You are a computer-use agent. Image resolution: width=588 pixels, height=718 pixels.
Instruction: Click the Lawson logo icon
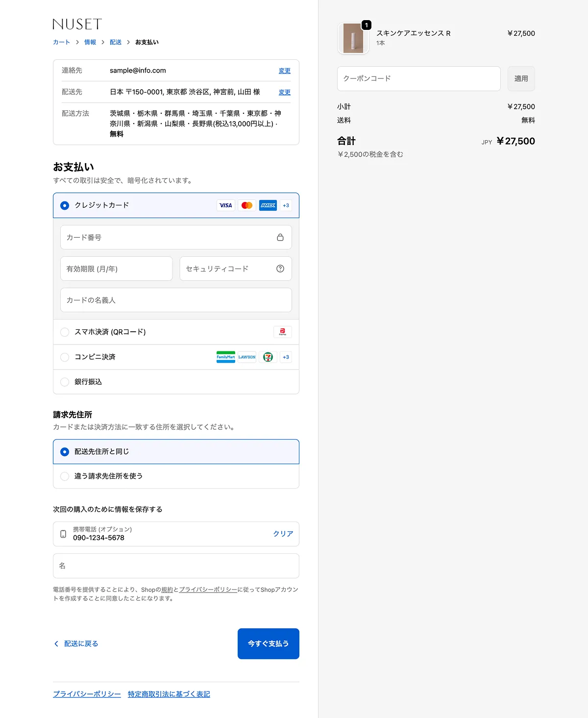pos(247,357)
